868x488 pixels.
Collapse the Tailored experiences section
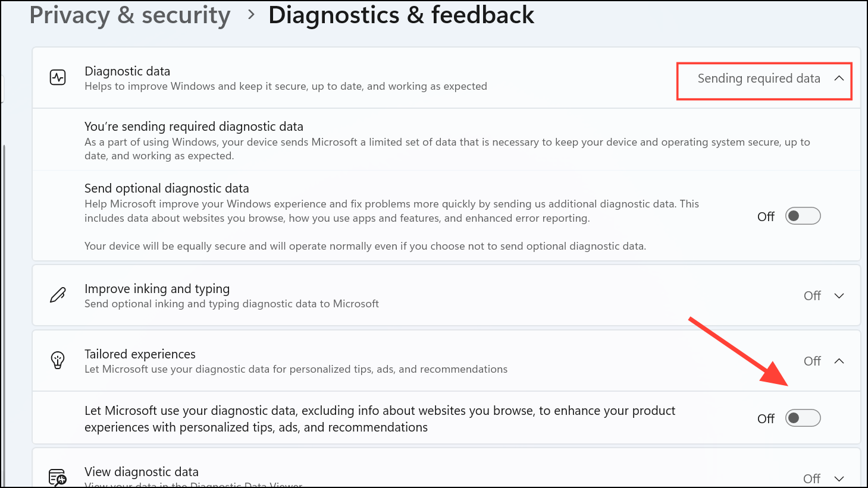[839, 360]
